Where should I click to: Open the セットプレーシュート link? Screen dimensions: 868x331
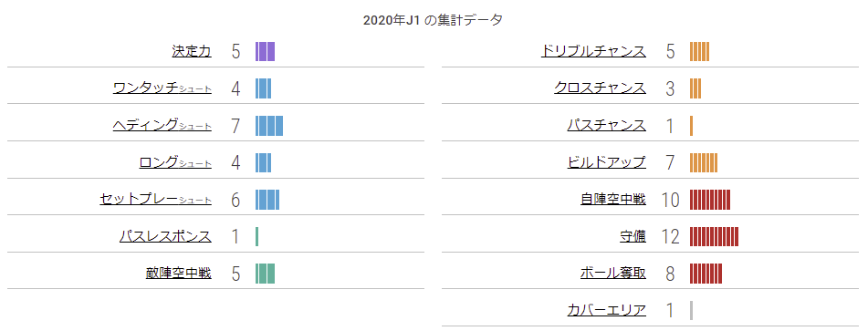pyautogui.click(x=155, y=200)
